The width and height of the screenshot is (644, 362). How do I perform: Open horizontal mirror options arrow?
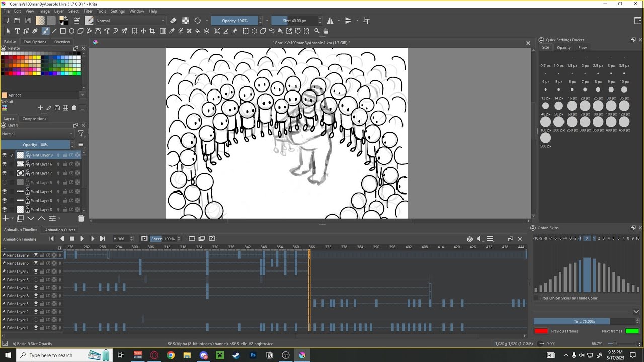click(x=339, y=21)
